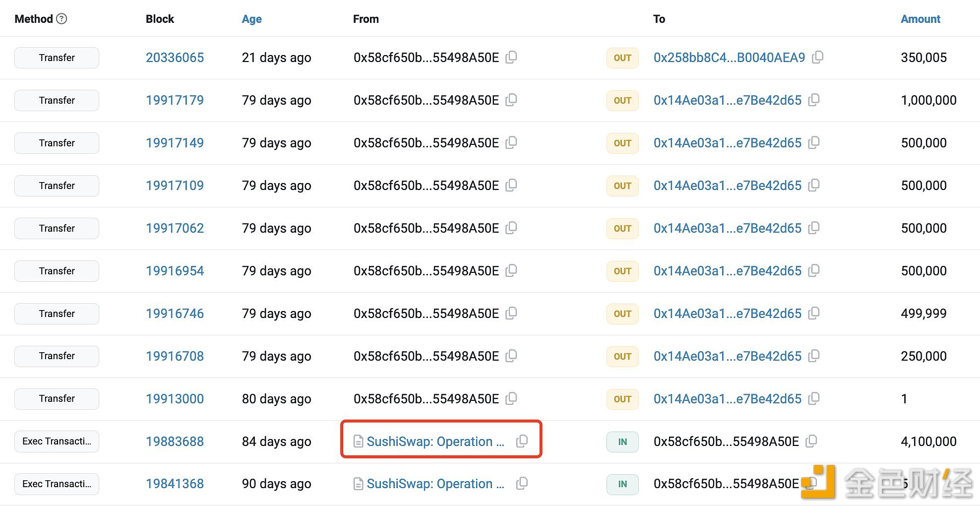Copy From address in block 19916708 row

pos(511,356)
